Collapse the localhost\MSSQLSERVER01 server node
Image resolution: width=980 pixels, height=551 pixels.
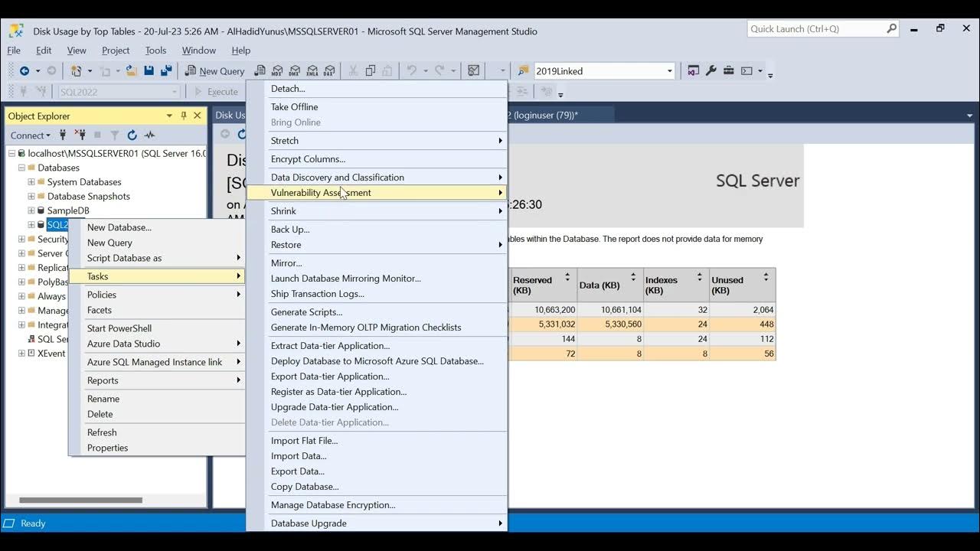click(12, 153)
